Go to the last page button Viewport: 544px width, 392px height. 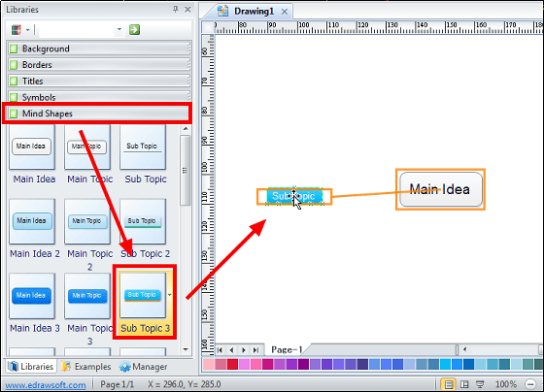(x=256, y=350)
